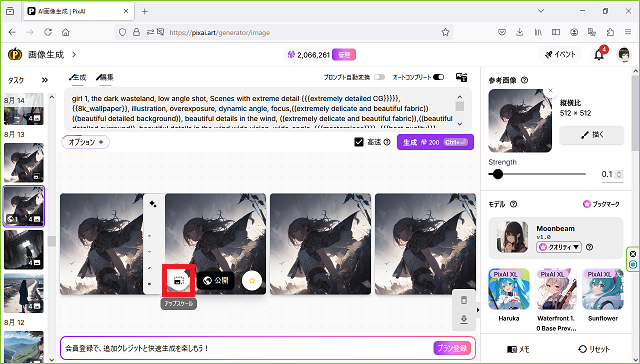
Task: Go home via the PixAI pumpkin logo
Action: 15,54
